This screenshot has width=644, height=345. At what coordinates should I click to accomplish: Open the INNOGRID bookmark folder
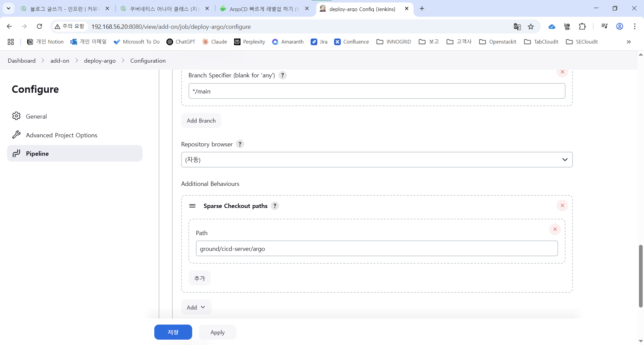tap(394, 42)
